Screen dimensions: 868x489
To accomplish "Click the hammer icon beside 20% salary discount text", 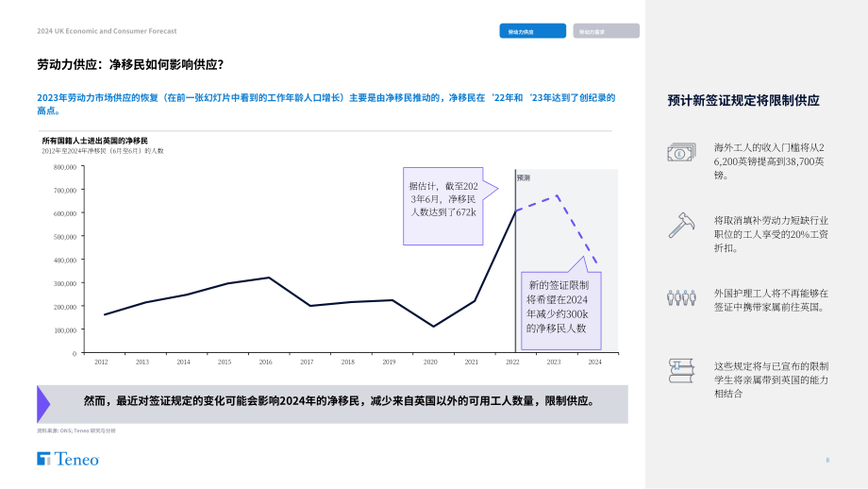I will [681, 226].
